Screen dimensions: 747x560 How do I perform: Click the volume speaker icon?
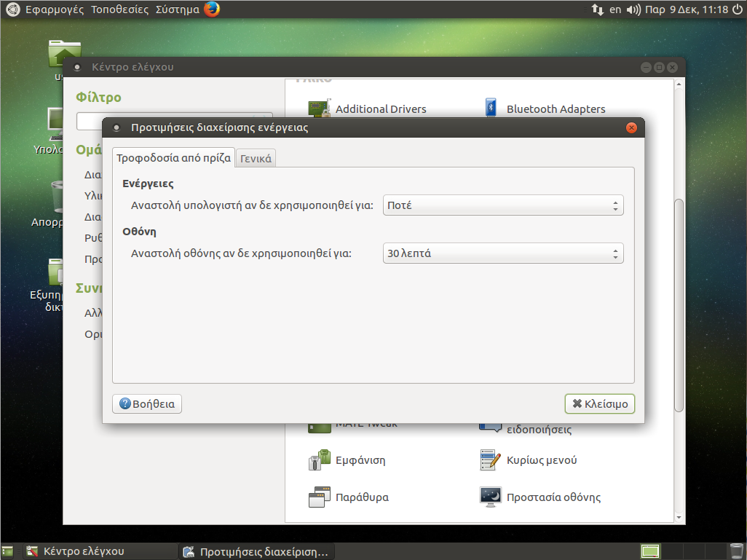pos(633,9)
